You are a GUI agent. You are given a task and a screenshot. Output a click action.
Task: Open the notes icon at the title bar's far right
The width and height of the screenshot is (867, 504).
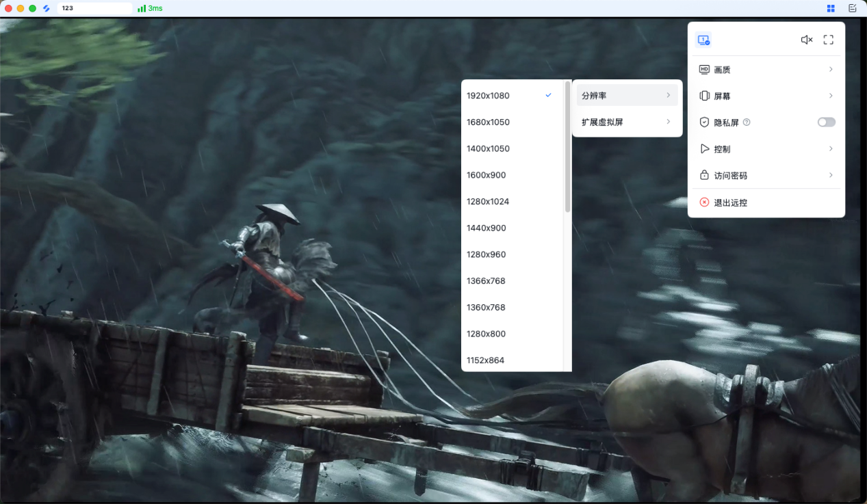pyautogui.click(x=852, y=8)
